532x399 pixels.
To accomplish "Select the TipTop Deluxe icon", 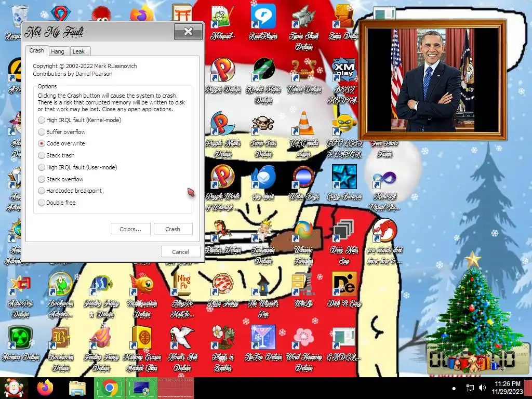I will (263, 344).
